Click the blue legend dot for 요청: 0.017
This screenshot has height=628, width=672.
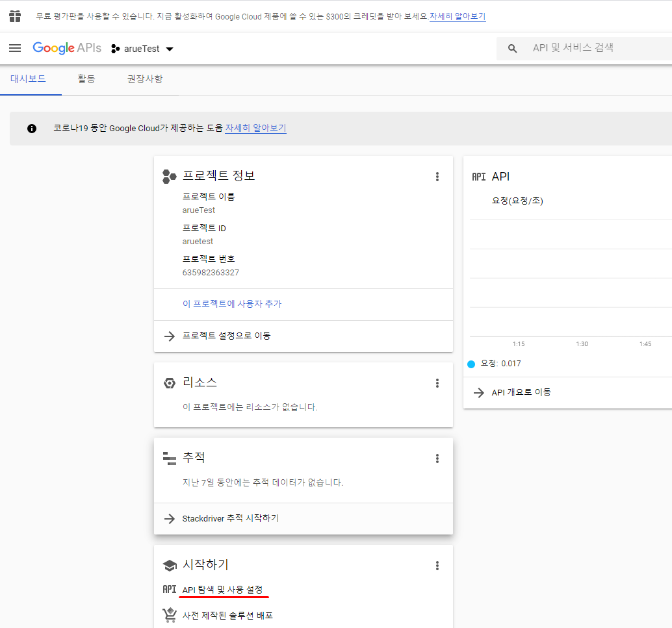pos(471,364)
